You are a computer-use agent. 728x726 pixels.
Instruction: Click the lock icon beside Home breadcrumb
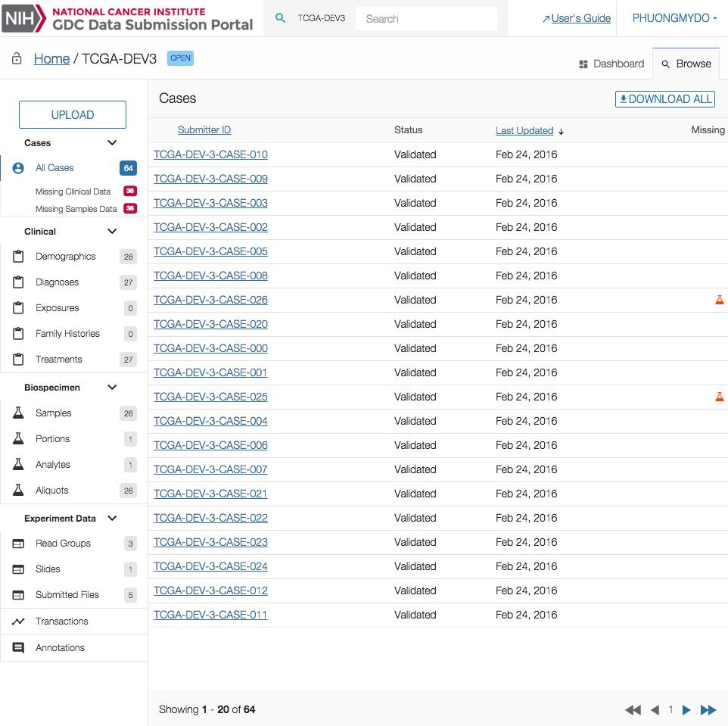pyautogui.click(x=17, y=59)
